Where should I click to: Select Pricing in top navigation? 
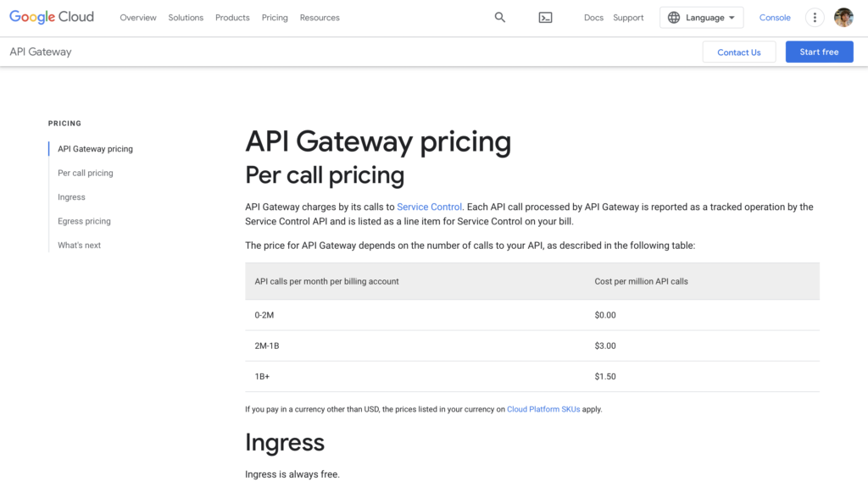275,18
